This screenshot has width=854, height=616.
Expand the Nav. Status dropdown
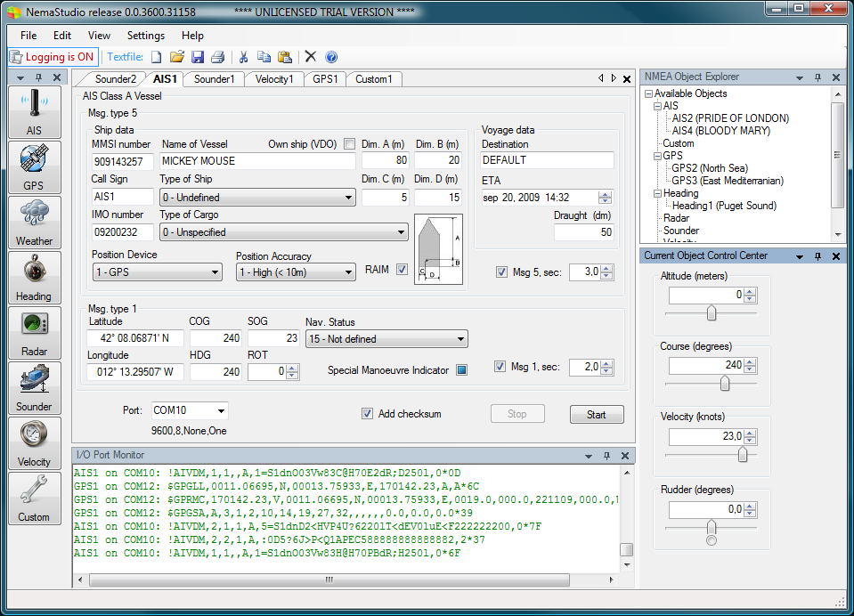pyautogui.click(x=386, y=339)
